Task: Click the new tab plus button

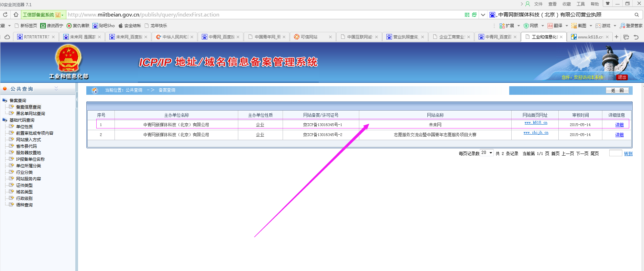Action: (x=616, y=37)
